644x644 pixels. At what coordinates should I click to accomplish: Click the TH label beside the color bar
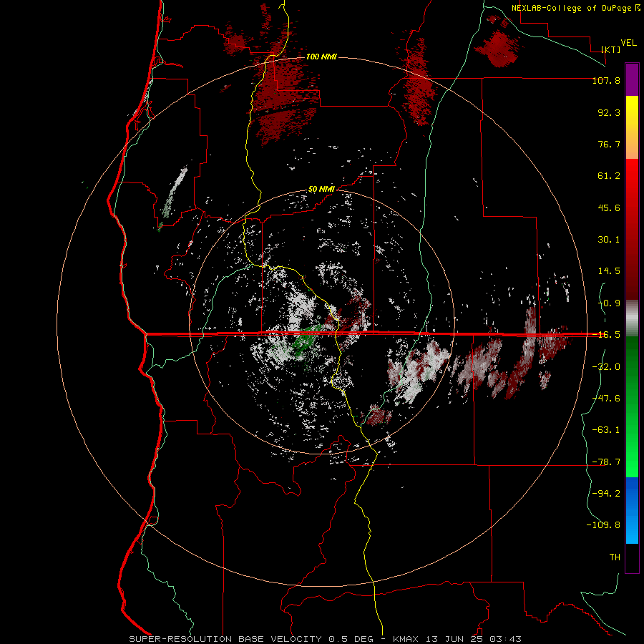point(615,557)
